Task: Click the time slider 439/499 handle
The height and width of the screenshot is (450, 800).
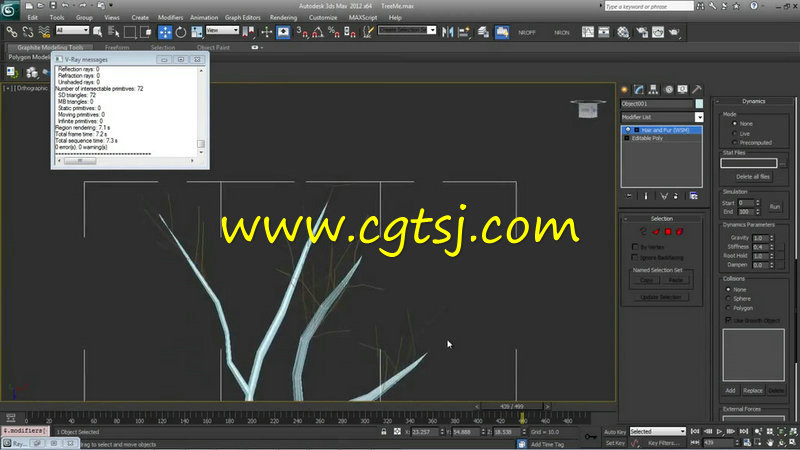Action: (512, 406)
